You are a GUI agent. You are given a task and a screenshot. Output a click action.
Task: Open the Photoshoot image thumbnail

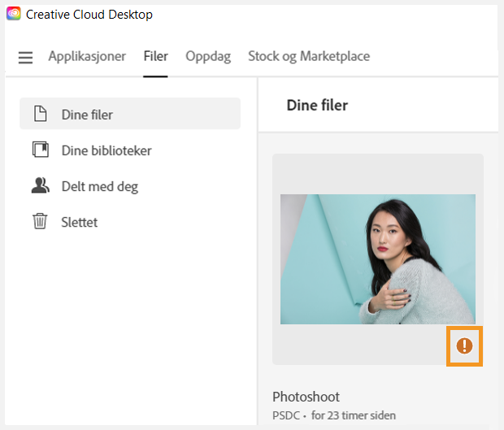point(377,258)
